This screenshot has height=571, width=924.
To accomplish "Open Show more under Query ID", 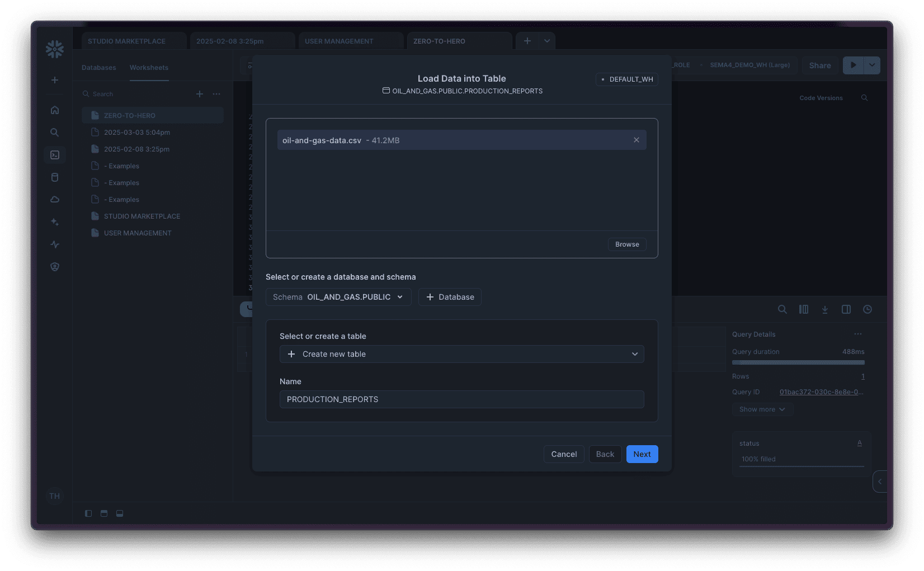I will [762, 409].
